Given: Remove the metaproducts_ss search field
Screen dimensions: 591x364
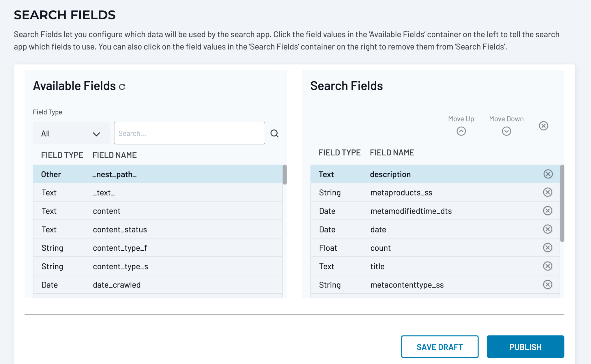Looking at the screenshot, I should point(547,192).
